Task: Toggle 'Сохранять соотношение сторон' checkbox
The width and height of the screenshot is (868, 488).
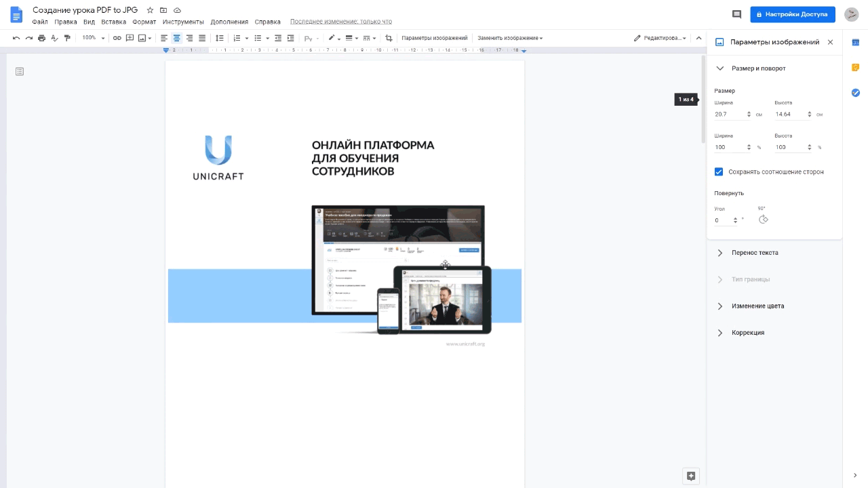Action: [x=719, y=171]
